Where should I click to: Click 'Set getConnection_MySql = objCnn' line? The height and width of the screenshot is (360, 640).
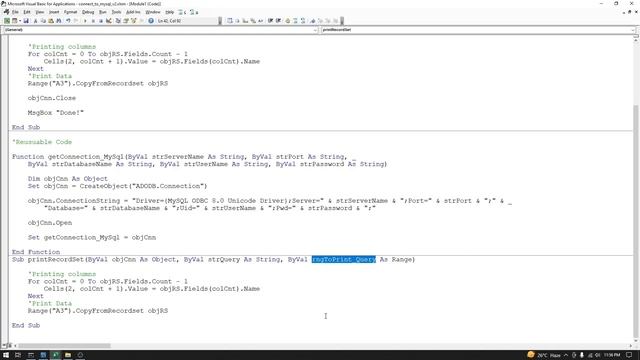[x=91, y=237]
